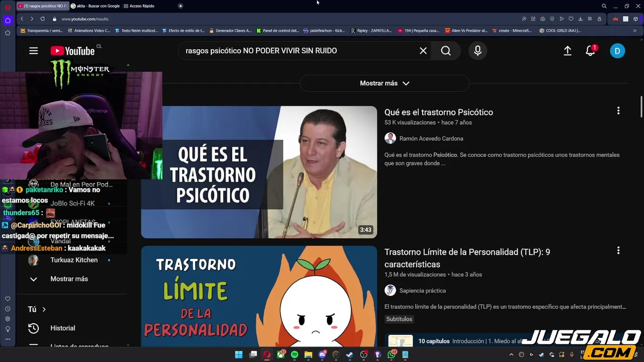Open Discord from the taskbar

pos(323,354)
